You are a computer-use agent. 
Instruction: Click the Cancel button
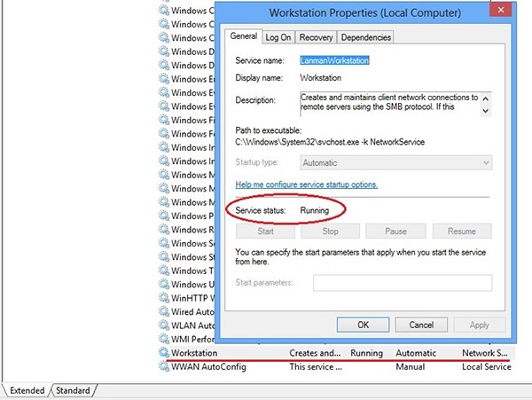[x=420, y=325]
